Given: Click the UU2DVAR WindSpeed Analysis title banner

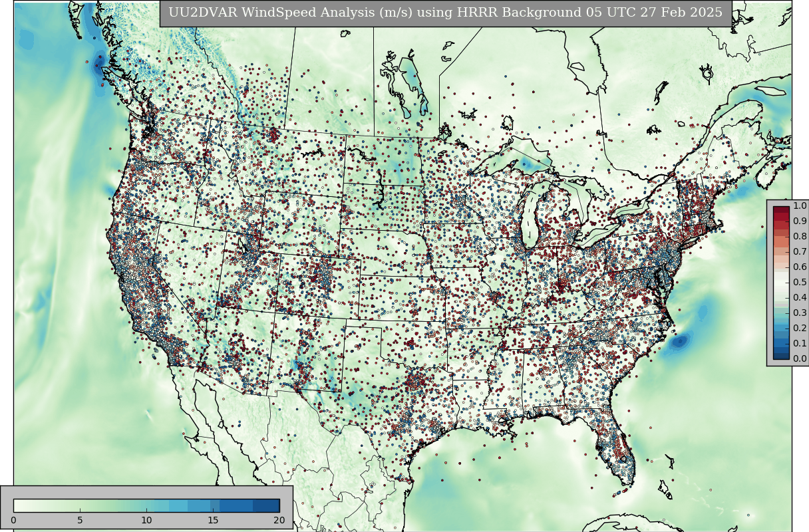Looking at the screenshot, I should point(446,13).
